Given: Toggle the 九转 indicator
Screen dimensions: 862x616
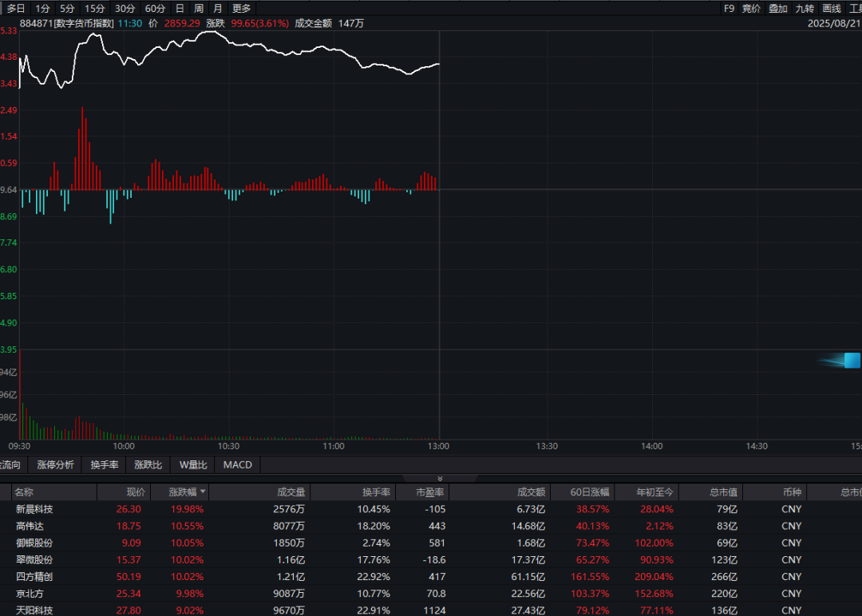Looking at the screenshot, I should [x=805, y=8].
